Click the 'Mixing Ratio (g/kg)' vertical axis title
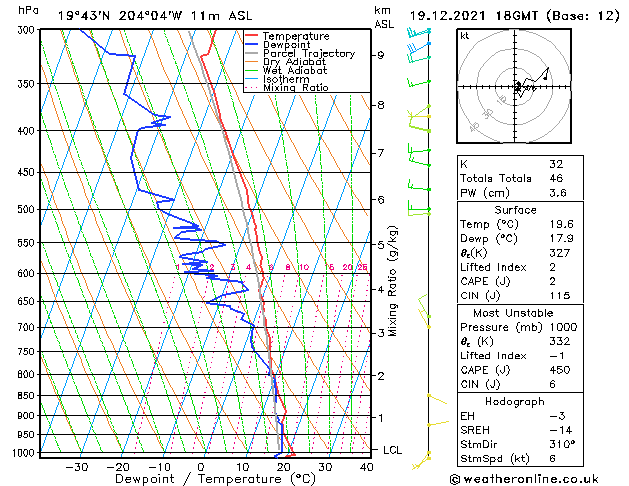629x486 pixels. pos(392,281)
